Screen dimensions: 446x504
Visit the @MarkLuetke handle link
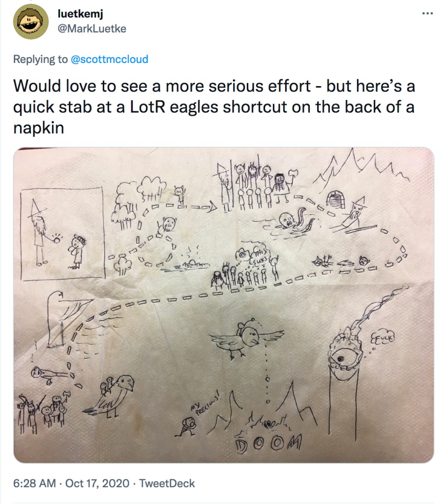pos(92,29)
